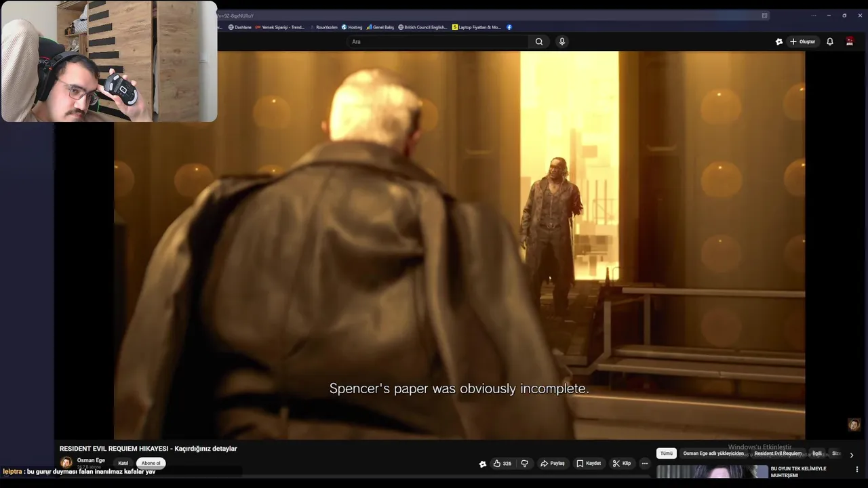Select the İlgili filter chip
868x488 pixels.
coord(817,453)
